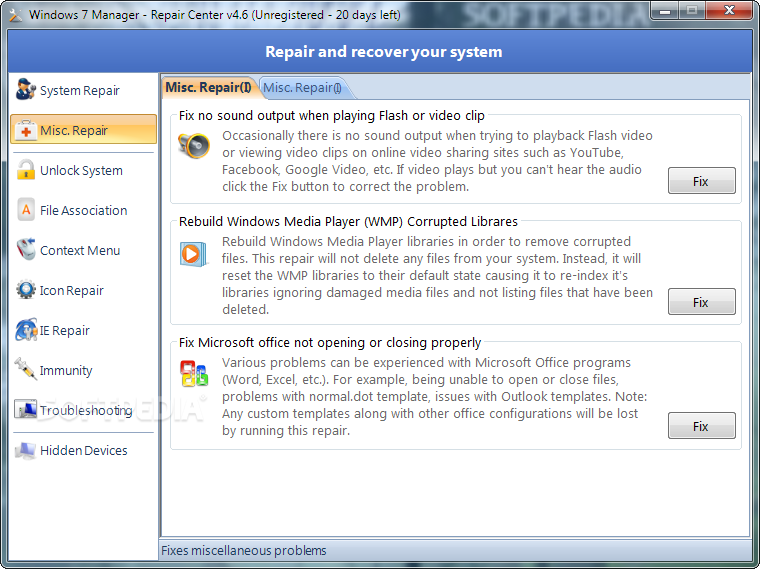Click the Flash sound description paragraph

coord(437,161)
